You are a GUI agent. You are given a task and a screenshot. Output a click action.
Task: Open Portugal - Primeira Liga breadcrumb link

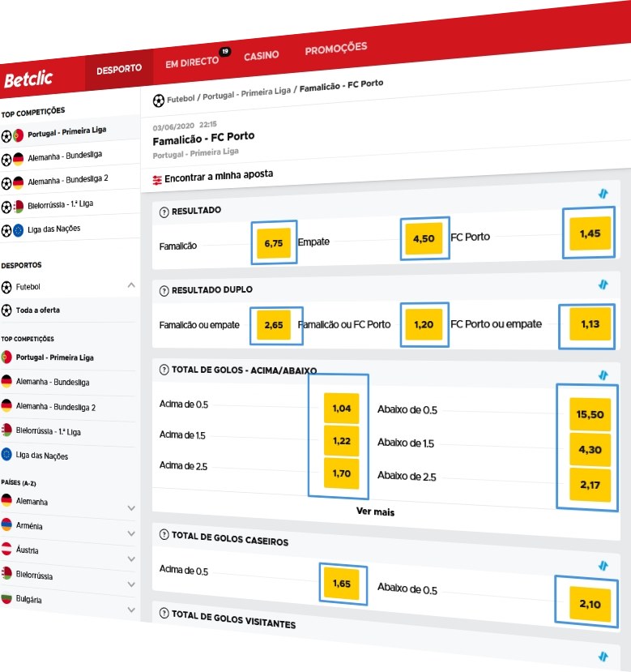[x=246, y=93]
